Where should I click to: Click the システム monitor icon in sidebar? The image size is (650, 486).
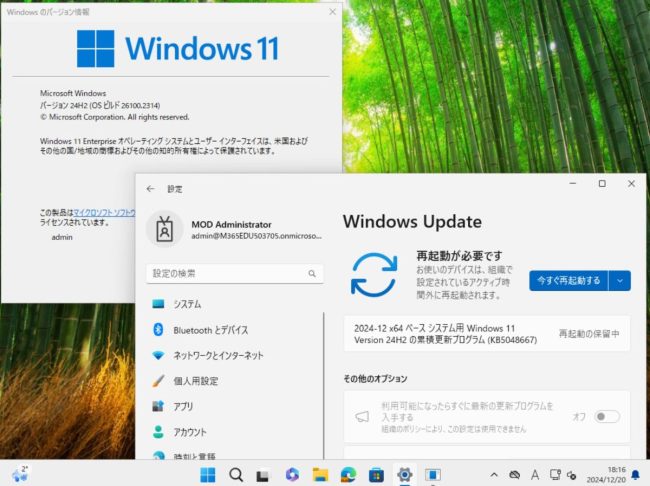click(158, 304)
